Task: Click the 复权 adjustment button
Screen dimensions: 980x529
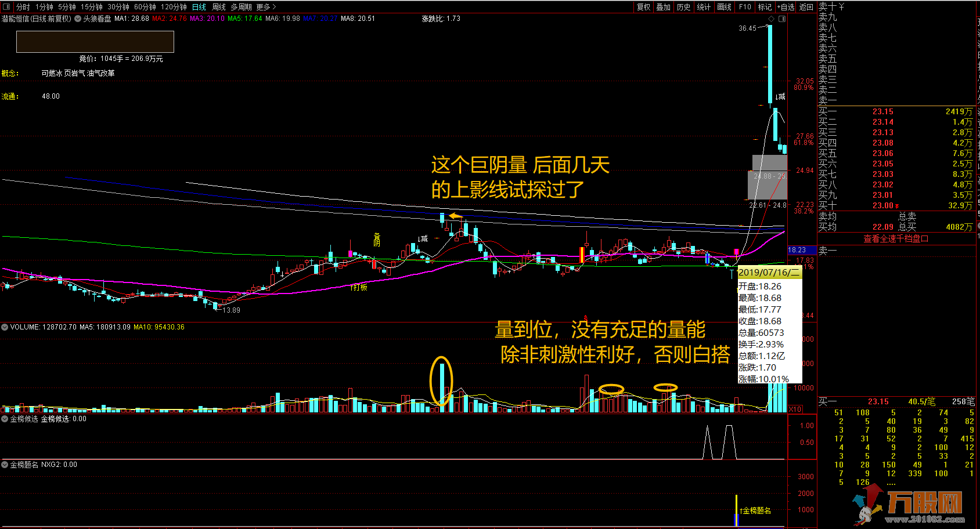Action: (643, 7)
